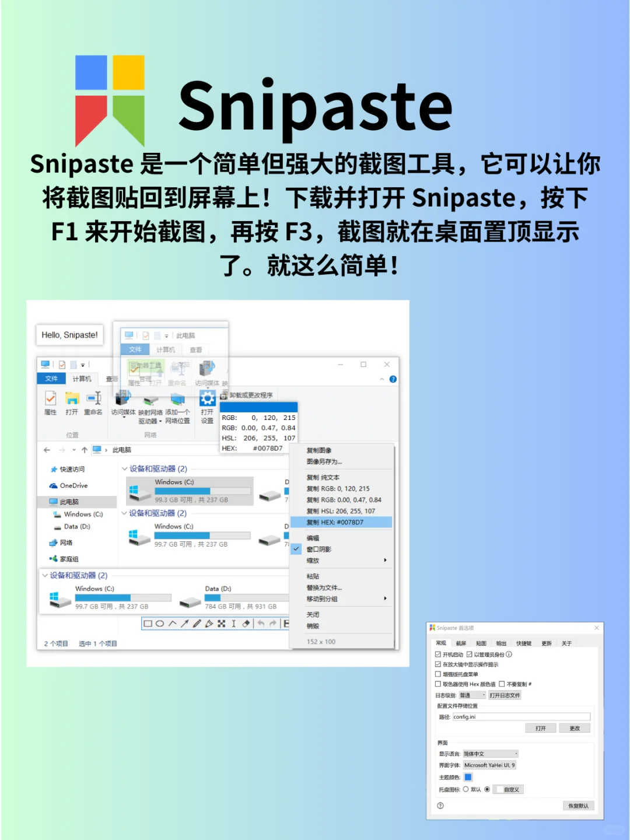The width and height of the screenshot is (630, 840).
Task: Click the redo arrow in annotation toolbar
Action: tap(273, 624)
